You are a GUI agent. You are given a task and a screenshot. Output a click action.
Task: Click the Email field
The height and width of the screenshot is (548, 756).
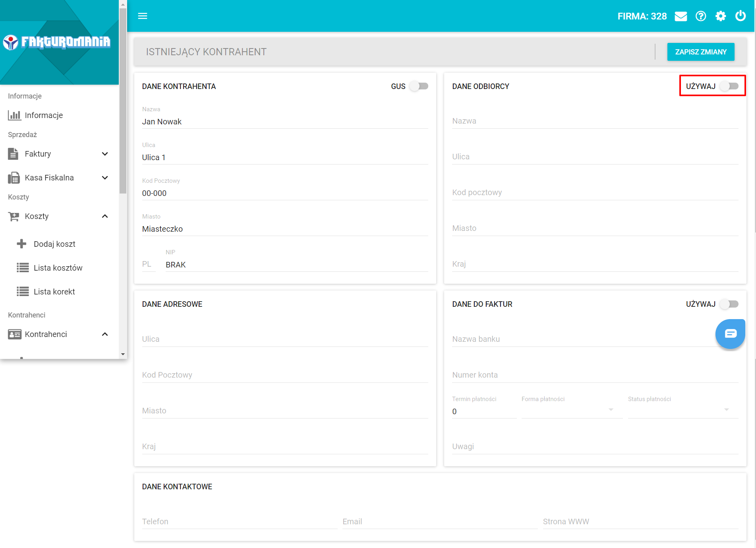pos(440,522)
